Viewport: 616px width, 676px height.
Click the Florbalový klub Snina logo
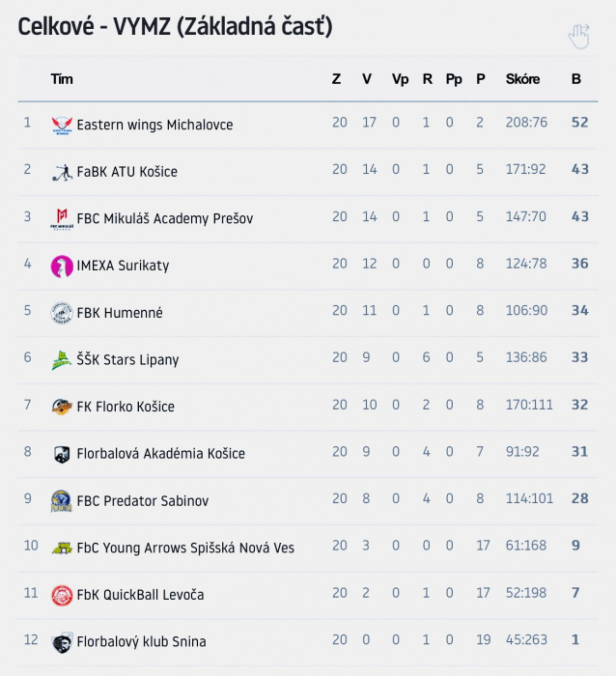62,642
